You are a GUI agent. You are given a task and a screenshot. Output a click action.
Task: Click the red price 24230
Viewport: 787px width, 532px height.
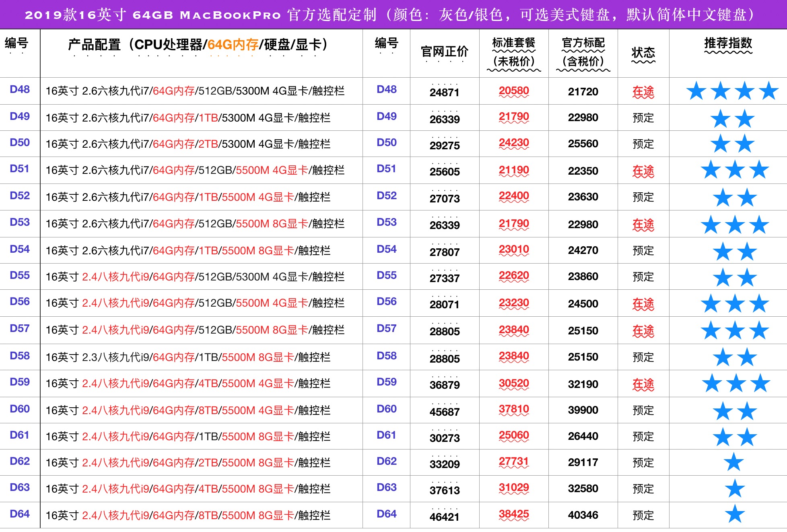point(514,143)
